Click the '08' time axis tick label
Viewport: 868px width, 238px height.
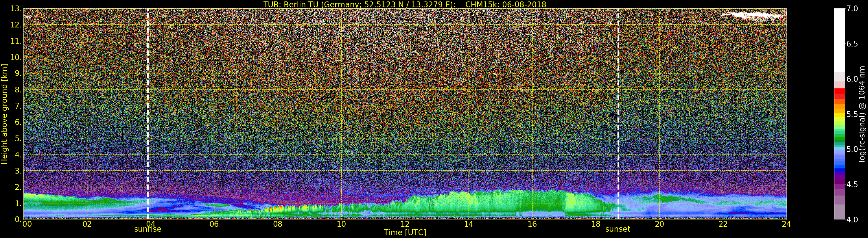(278, 224)
